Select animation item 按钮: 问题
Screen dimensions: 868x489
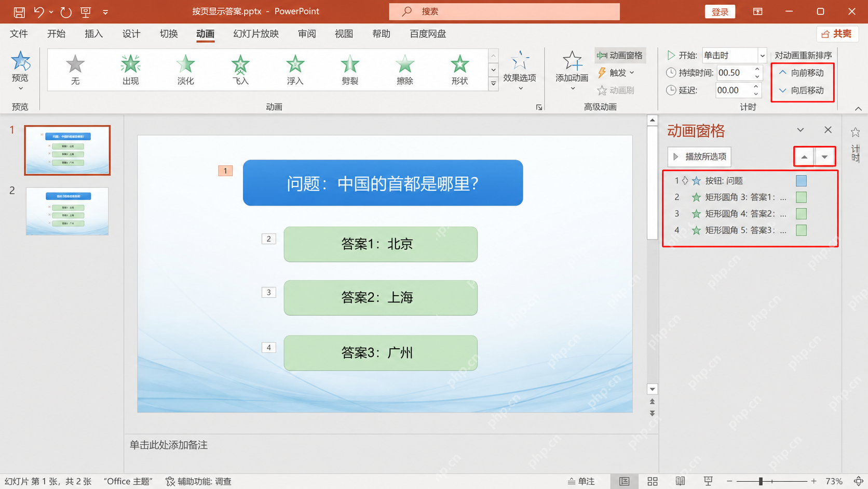pos(751,181)
